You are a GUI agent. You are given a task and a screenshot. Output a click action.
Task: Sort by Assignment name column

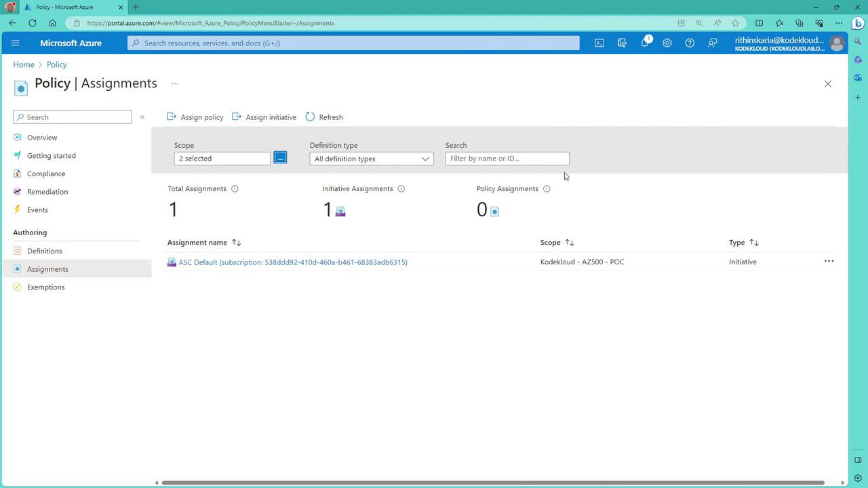click(x=236, y=243)
